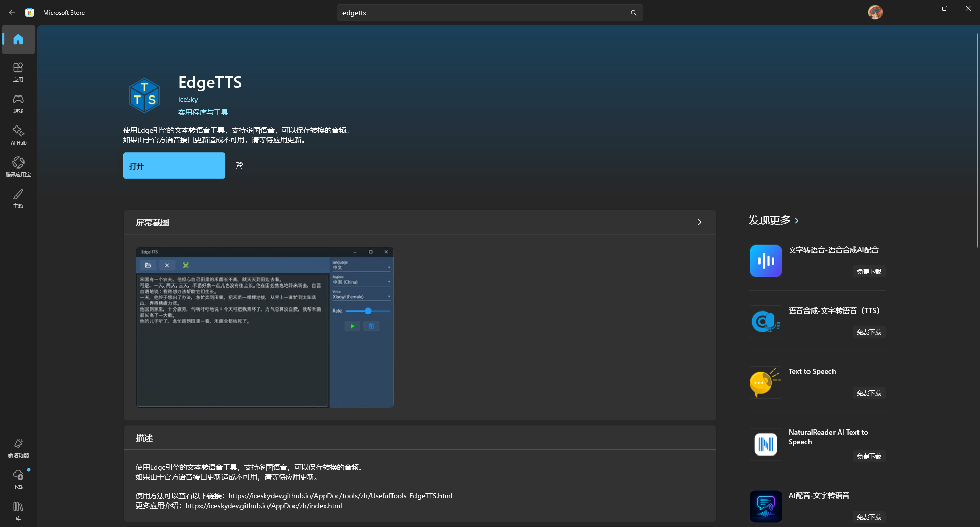Go back using the back arrow
The height and width of the screenshot is (527, 980).
tap(12, 13)
